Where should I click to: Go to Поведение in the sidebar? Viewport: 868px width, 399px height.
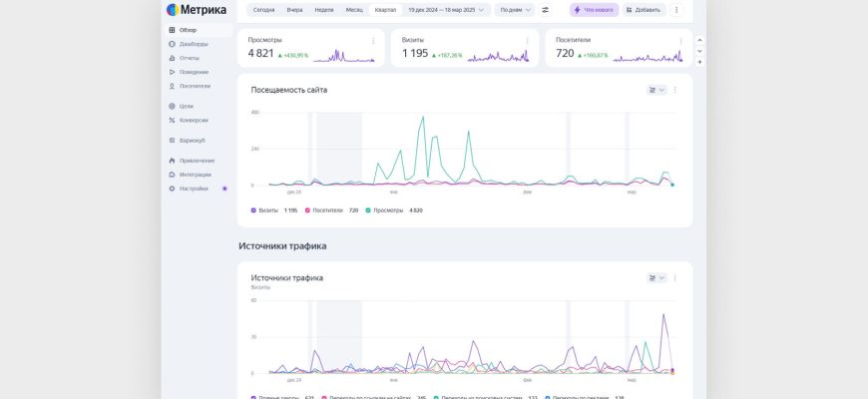(194, 72)
